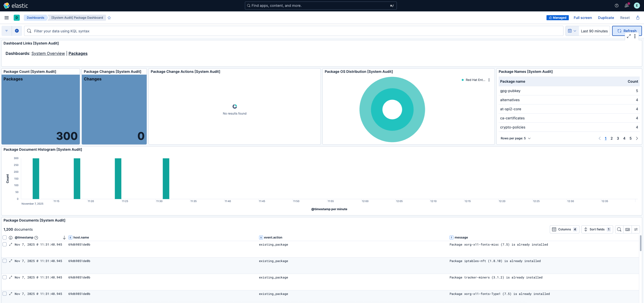This screenshot has width=644, height=303.
Task: Click the share dashboard icon
Action: tap(638, 18)
